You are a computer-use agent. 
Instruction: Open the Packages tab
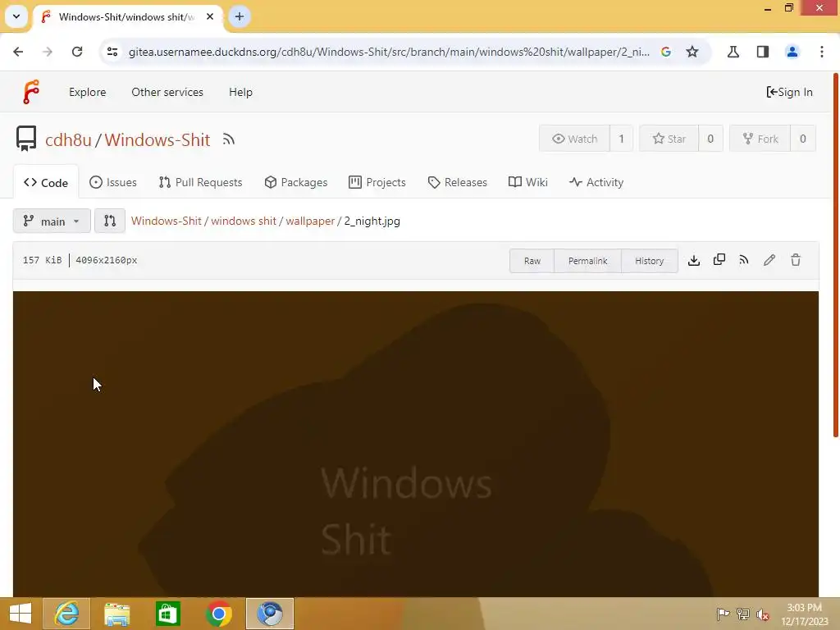(x=296, y=183)
